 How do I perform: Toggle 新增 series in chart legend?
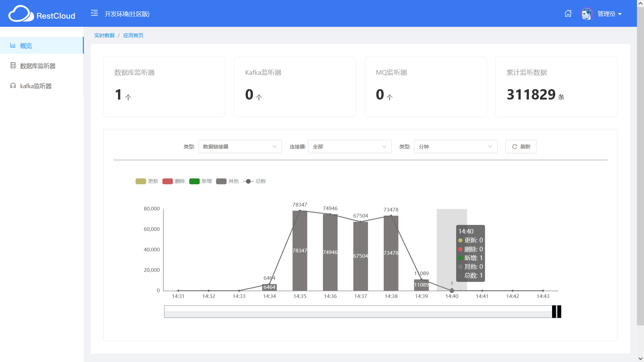click(195, 181)
